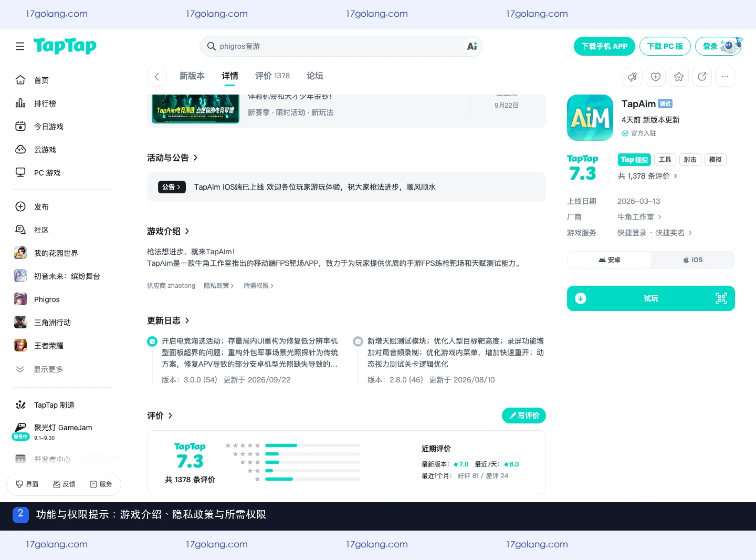Image resolution: width=756 pixels, height=560 pixels.
Task: Expand 评价 section header
Action: [160, 416]
